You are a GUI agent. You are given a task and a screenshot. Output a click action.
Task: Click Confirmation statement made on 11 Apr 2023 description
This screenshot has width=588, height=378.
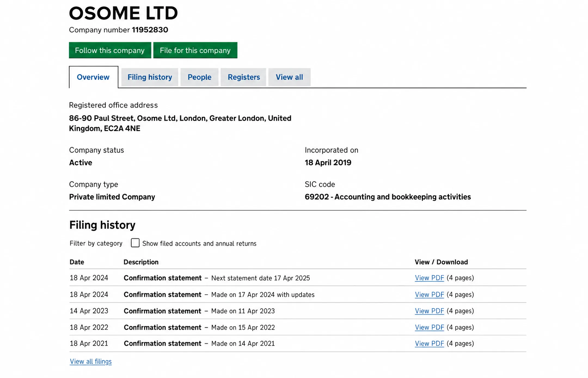click(199, 311)
